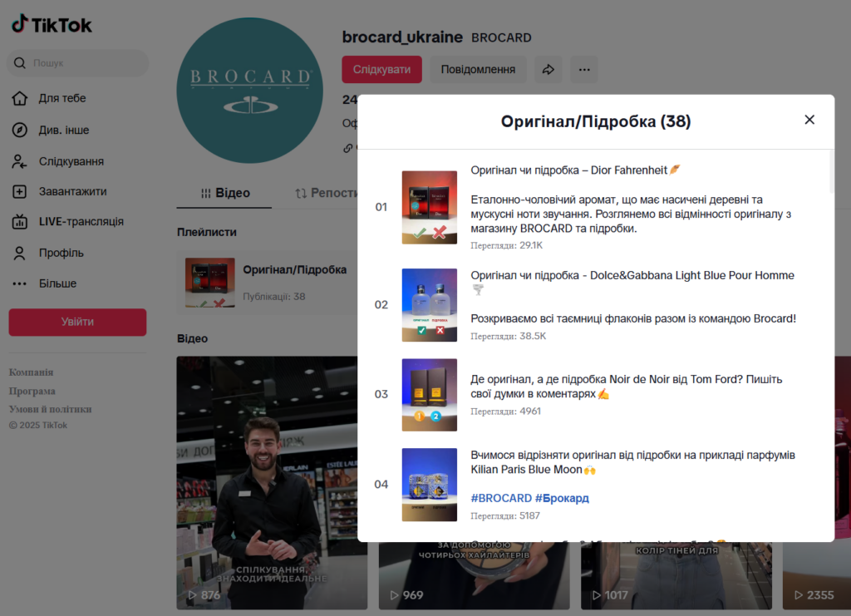Click the #Брокард hashtag link
This screenshot has width=851, height=616.
pyautogui.click(x=562, y=498)
